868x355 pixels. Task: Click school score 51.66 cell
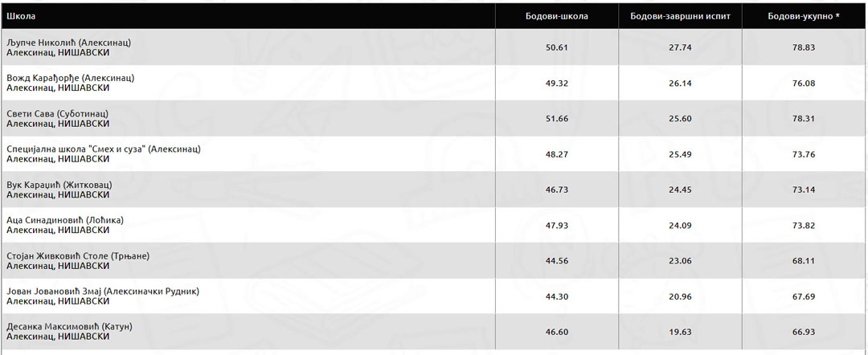coord(557,118)
